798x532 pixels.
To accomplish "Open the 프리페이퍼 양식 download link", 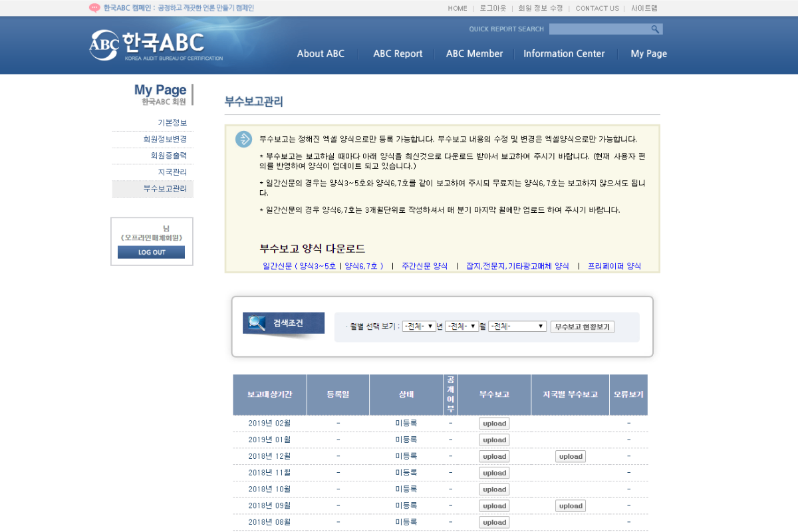I will coord(614,266).
